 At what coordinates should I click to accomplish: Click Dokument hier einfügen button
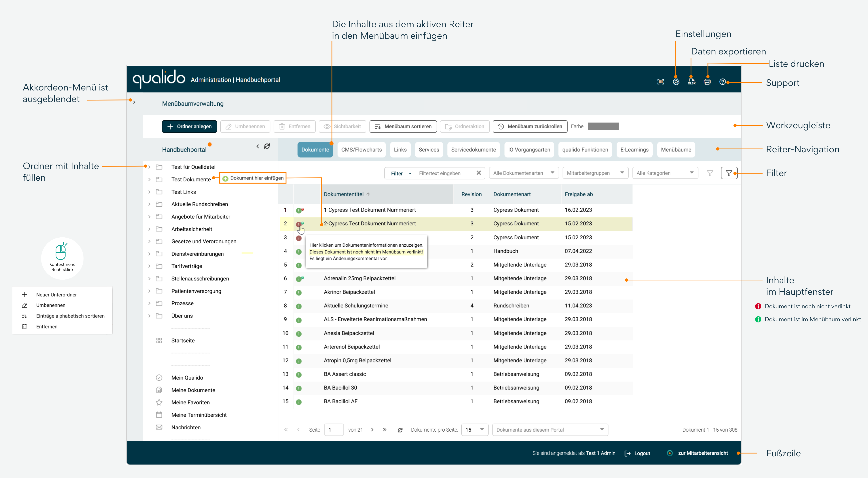pos(253,178)
